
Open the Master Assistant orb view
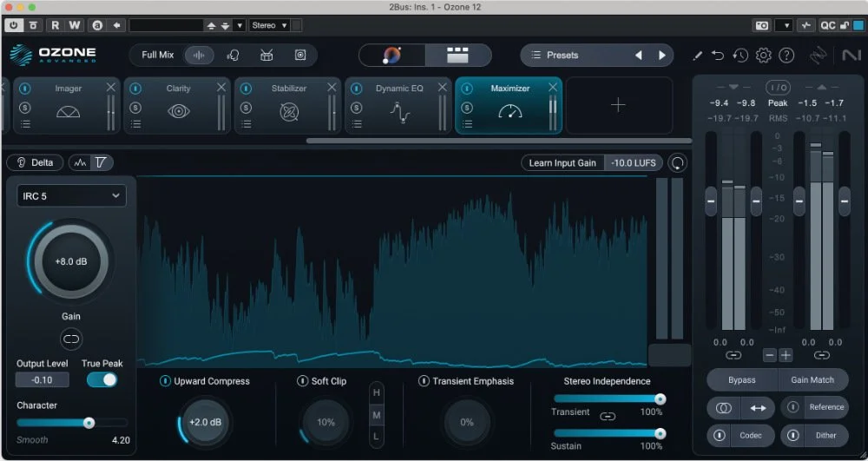click(392, 56)
